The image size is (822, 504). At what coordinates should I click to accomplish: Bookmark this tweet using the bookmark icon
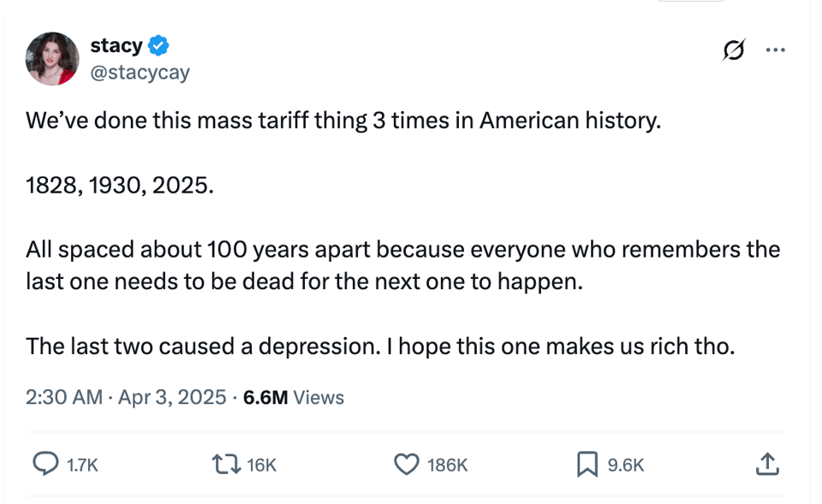tap(587, 465)
